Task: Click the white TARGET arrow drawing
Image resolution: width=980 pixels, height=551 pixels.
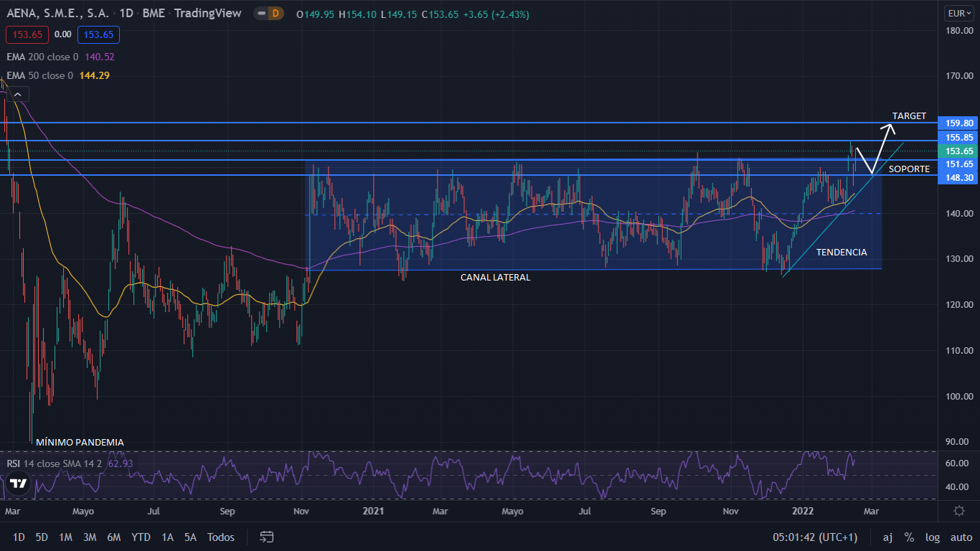Action: 881,147
